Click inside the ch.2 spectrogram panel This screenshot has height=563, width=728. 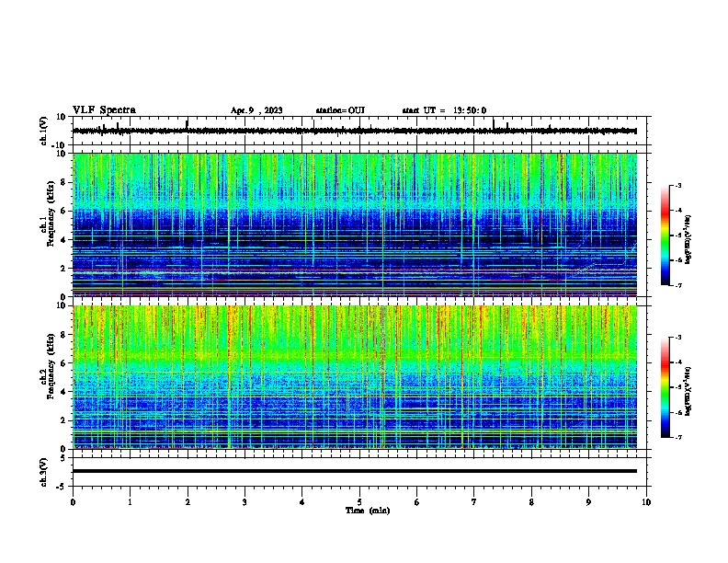point(355,377)
